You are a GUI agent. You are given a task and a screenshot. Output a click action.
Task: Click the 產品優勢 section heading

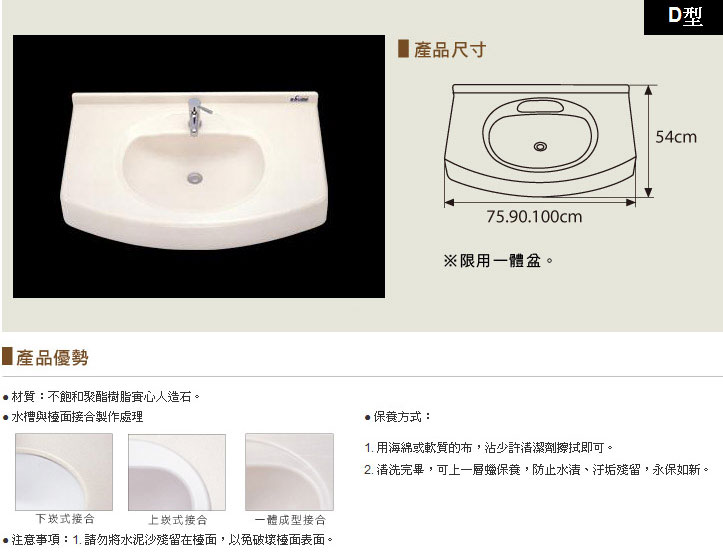pos(52,357)
